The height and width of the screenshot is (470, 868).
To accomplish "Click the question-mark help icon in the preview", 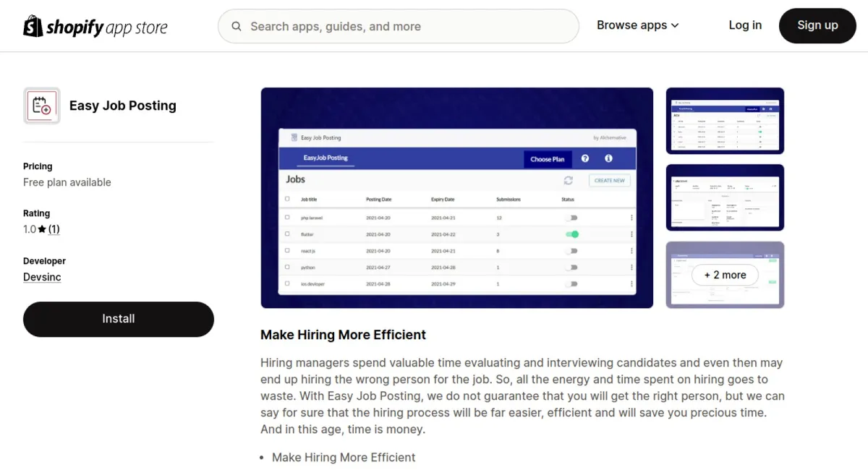I will 585,158.
